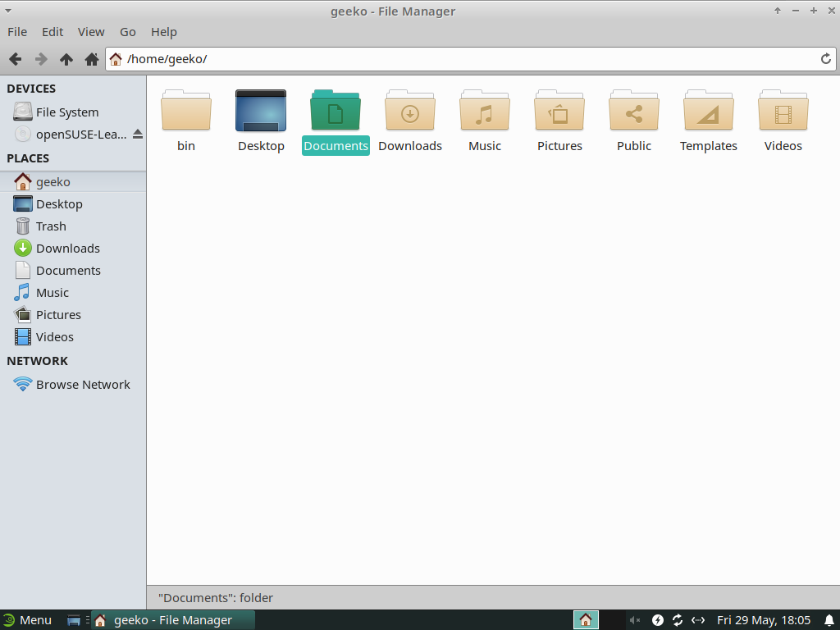The width and height of the screenshot is (840, 630).
Task: Click the forward navigation arrow
Action: click(40, 59)
